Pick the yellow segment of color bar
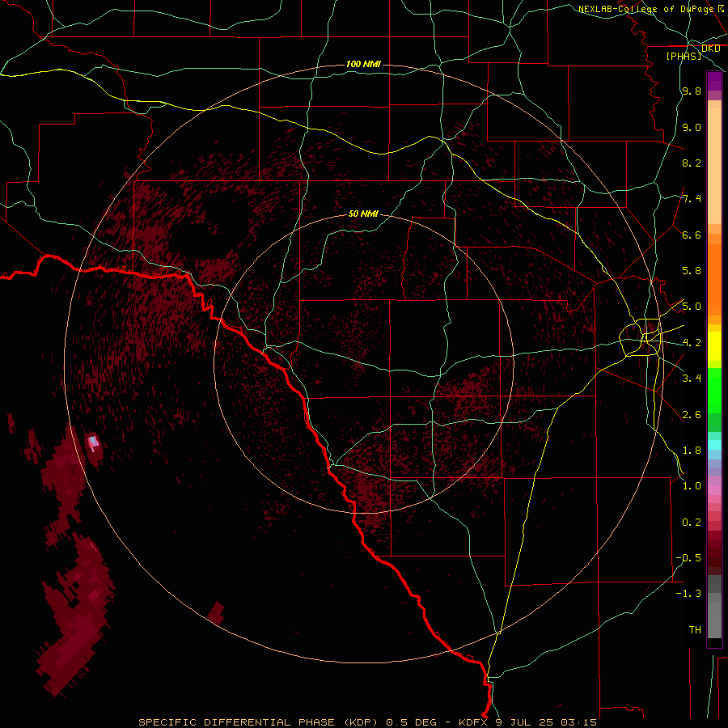The image size is (728, 728). point(714,346)
